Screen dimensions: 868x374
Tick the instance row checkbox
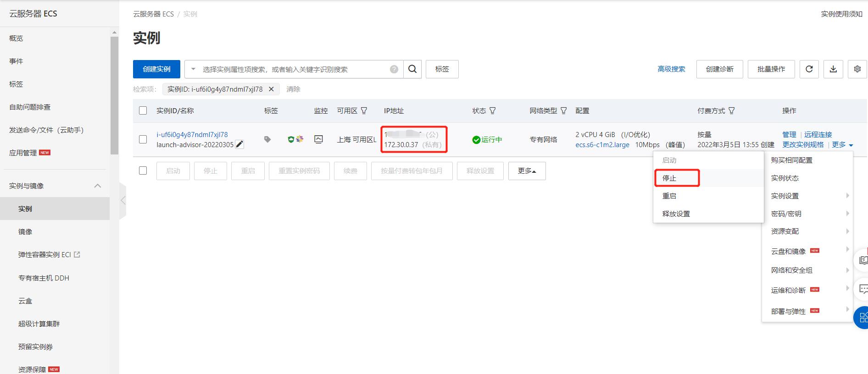click(143, 139)
